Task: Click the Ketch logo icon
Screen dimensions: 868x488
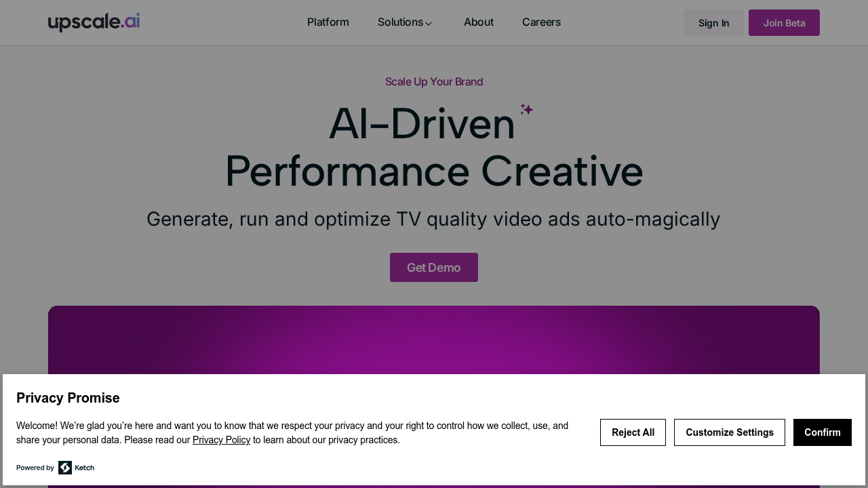Action: (x=65, y=468)
